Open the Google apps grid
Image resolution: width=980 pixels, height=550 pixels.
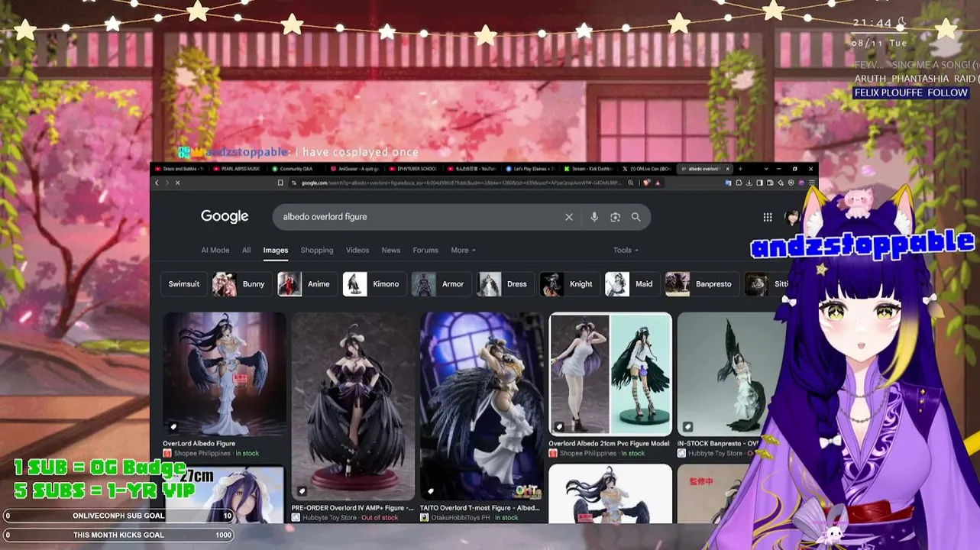(768, 217)
